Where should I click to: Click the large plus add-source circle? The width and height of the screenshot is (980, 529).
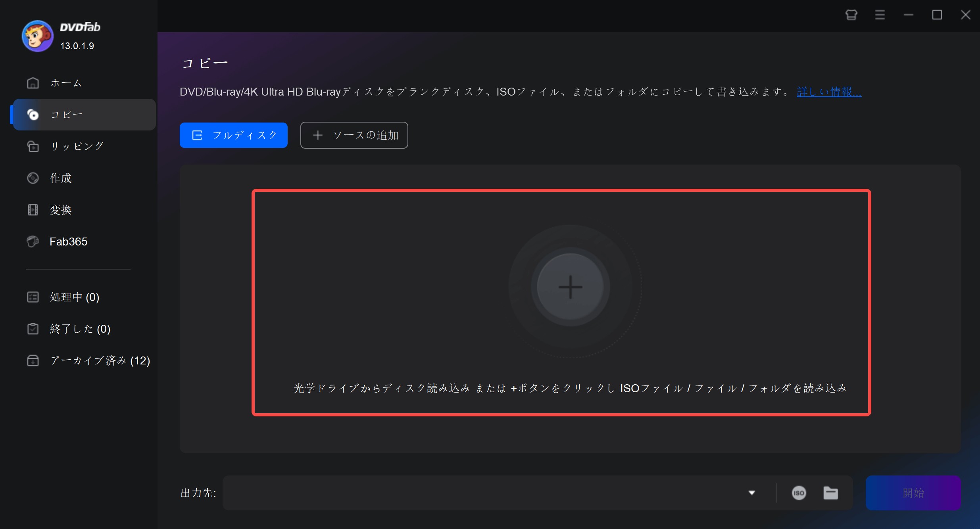(570, 287)
